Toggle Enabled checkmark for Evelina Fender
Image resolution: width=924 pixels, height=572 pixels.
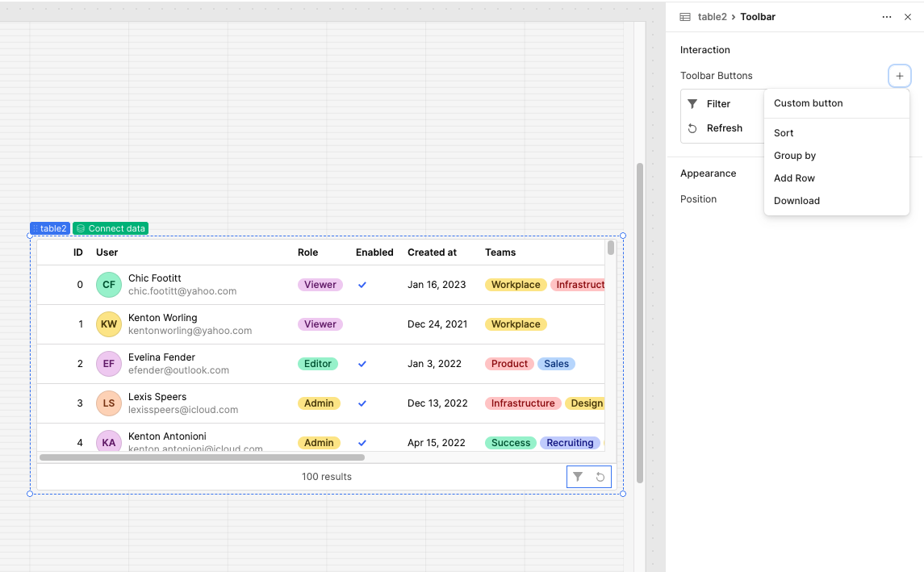coord(362,364)
